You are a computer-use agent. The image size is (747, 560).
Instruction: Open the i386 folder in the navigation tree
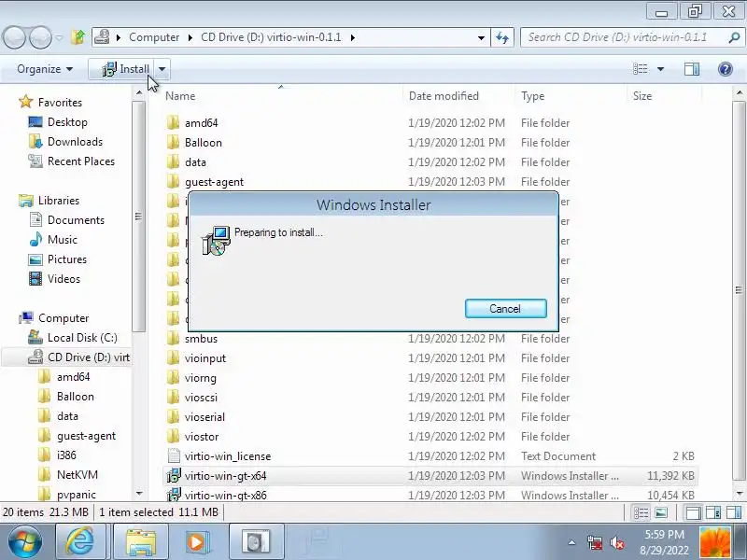[x=66, y=455]
